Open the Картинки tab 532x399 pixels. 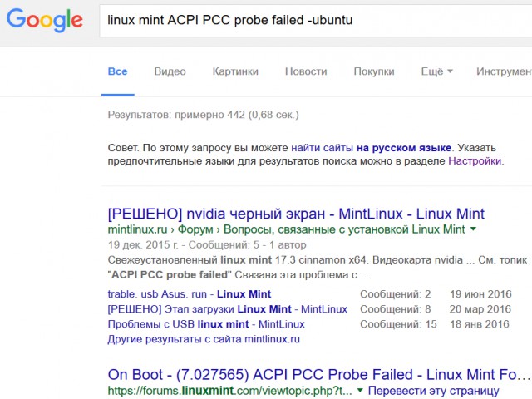point(235,71)
